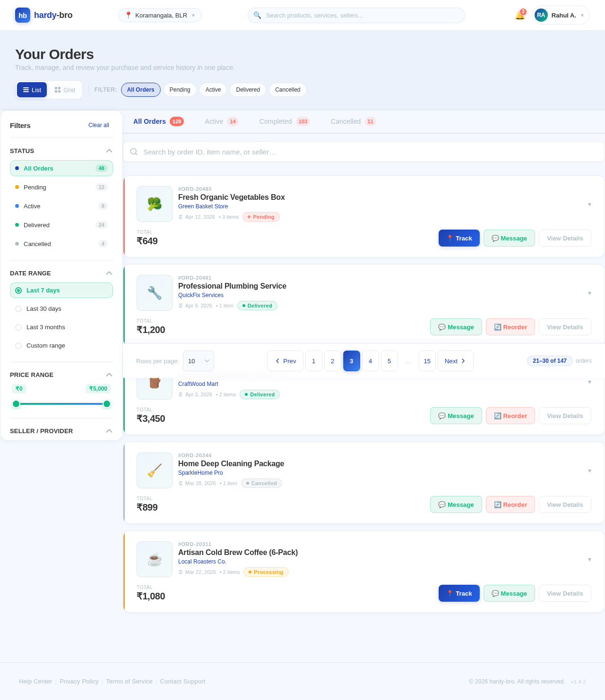
Task: Select Pending filter chip
Action: click(x=180, y=90)
